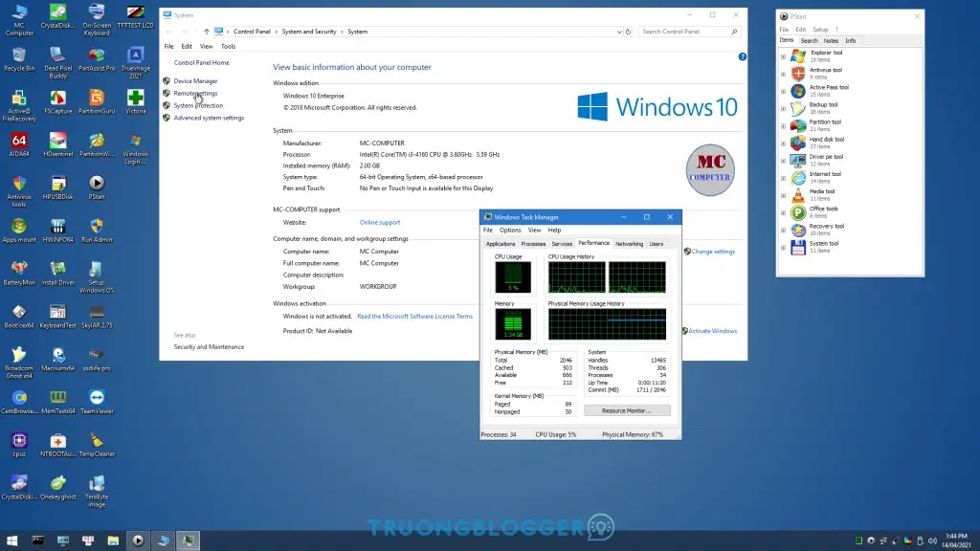This screenshot has width=980, height=551.
Task: Click the Search Control Panel field
Action: [689, 32]
